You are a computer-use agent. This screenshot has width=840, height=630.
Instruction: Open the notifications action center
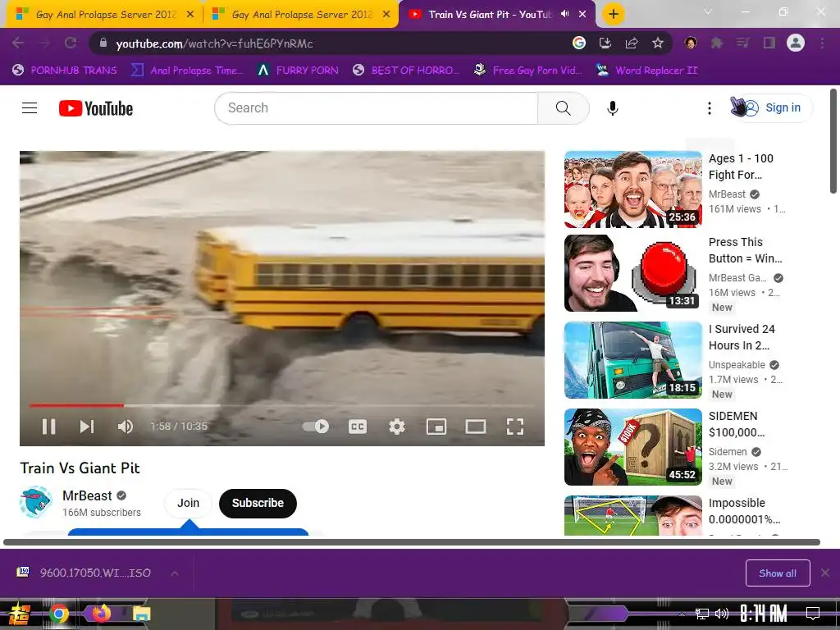click(813, 613)
